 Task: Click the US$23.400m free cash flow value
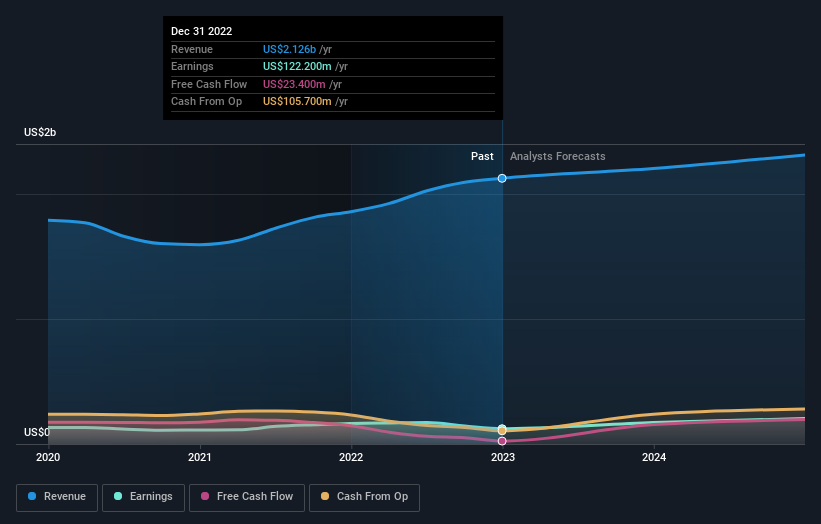pos(294,84)
